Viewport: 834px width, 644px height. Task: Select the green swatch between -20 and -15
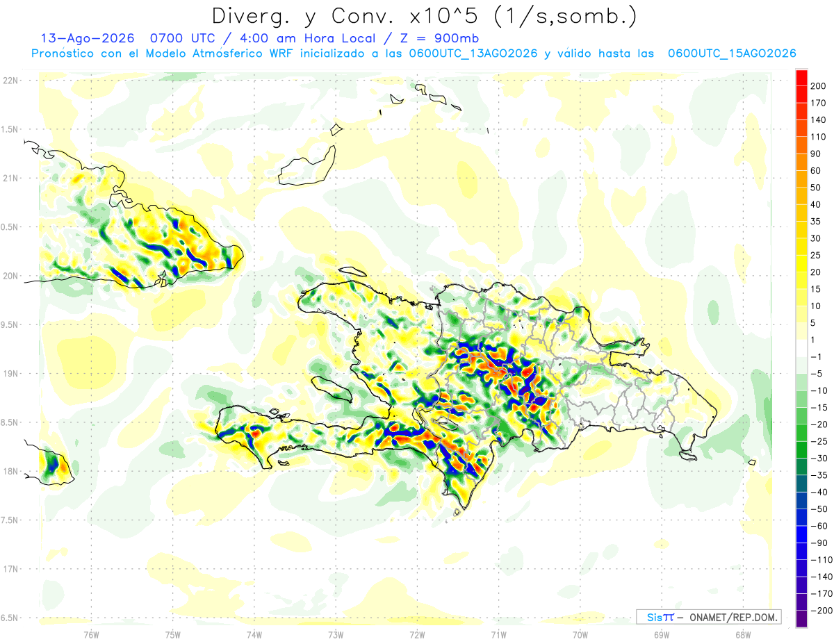pyautogui.click(x=801, y=415)
